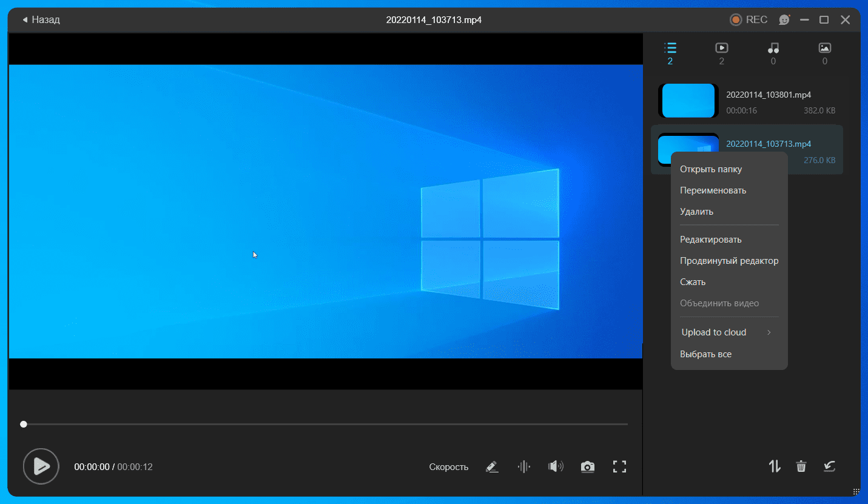Image resolution: width=868 pixels, height=504 pixels.
Task: Open the Скорость playback speed menu
Action: (x=449, y=467)
